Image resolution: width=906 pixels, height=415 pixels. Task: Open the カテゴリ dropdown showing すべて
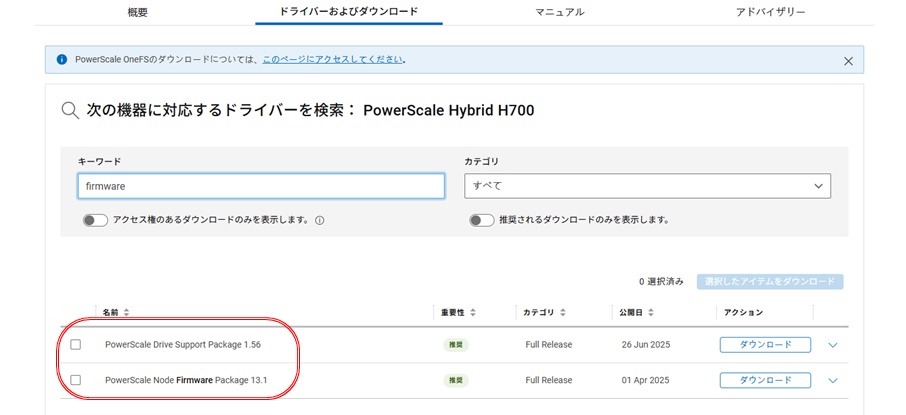[x=648, y=186]
